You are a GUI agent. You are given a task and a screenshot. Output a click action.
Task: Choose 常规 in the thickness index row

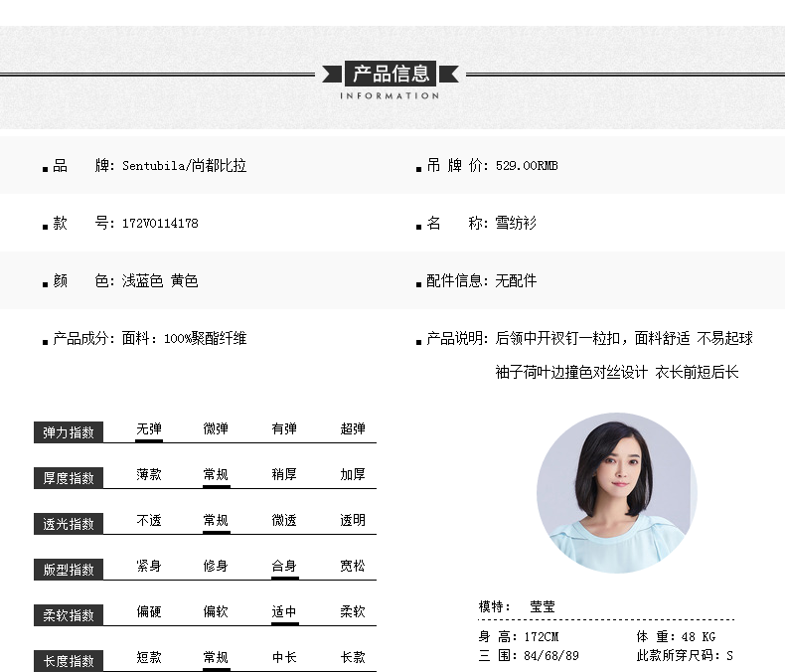[216, 475]
